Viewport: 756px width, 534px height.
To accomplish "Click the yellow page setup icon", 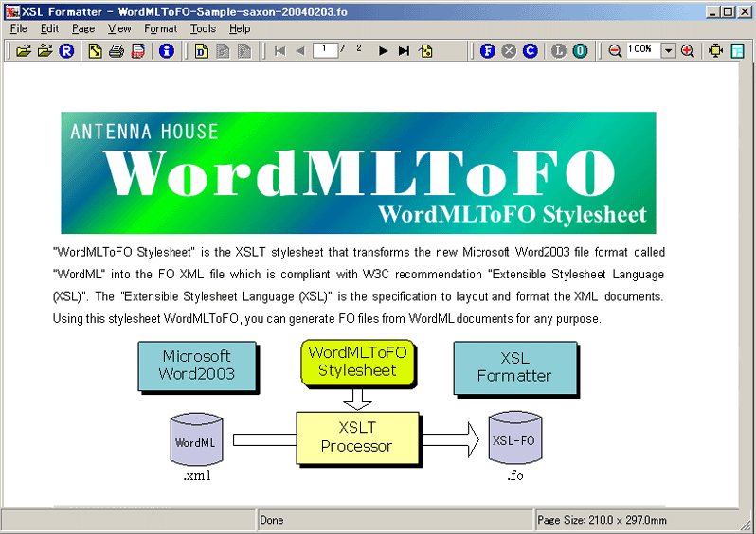I will 95,50.
